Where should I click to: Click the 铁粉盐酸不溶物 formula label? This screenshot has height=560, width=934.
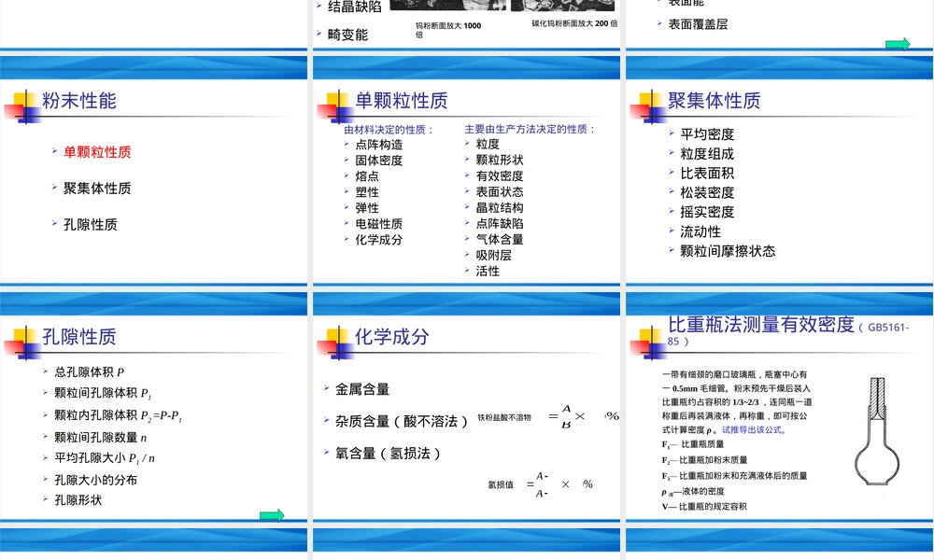click(504, 418)
